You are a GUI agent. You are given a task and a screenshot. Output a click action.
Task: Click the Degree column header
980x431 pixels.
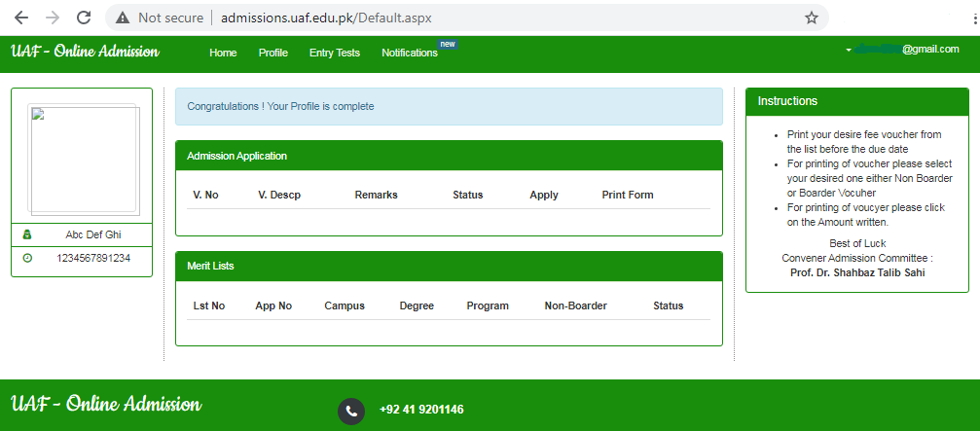click(x=417, y=306)
